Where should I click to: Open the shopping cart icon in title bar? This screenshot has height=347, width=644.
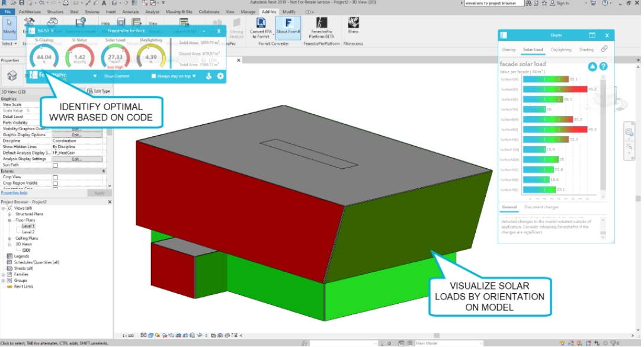(593, 3)
